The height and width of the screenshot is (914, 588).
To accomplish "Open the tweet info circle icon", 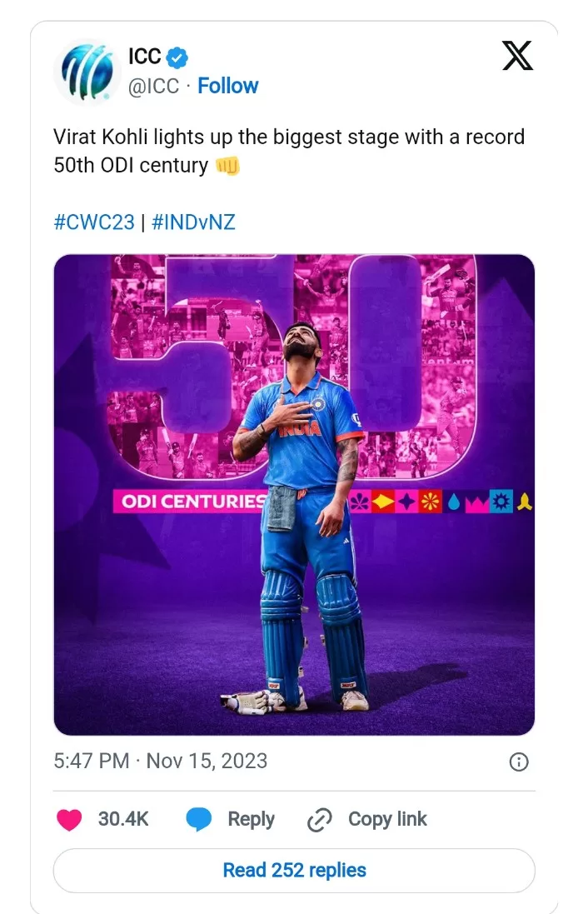I will point(518,762).
